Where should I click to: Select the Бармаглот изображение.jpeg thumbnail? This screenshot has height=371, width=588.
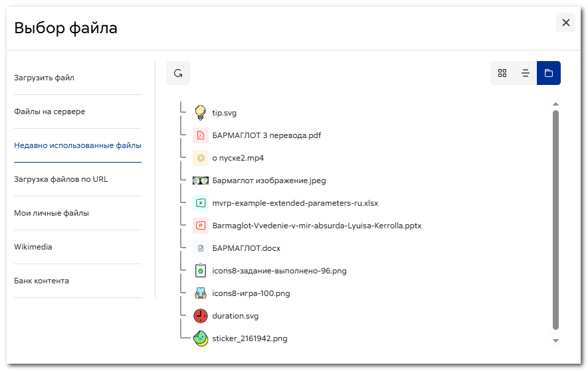point(201,181)
